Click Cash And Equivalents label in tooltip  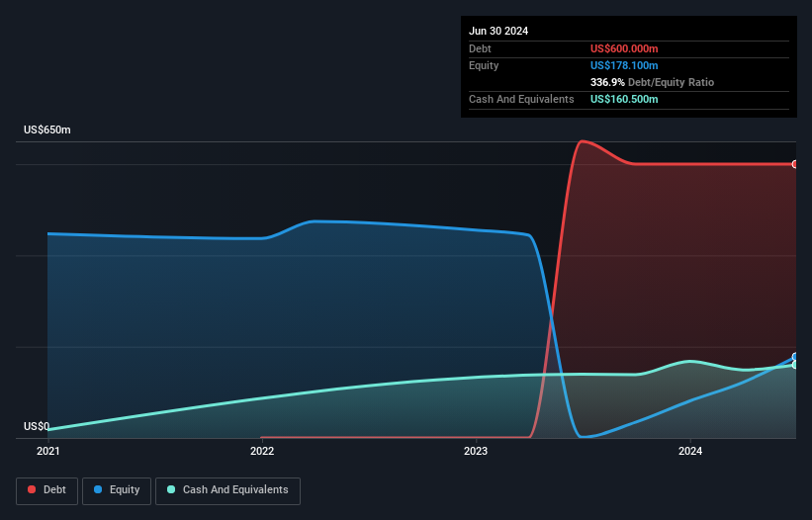coord(521,99)
